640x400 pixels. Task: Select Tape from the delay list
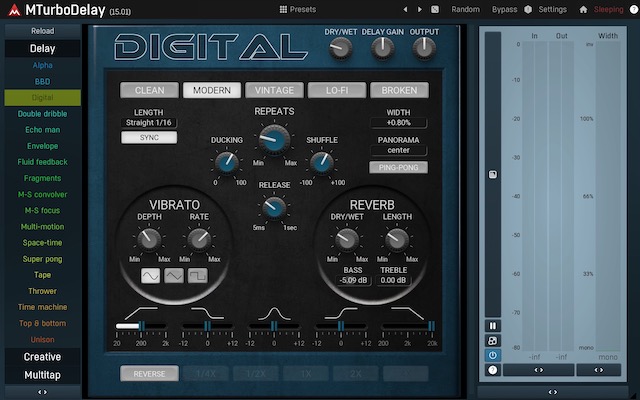pyautogui.click(x=42, y=275)
